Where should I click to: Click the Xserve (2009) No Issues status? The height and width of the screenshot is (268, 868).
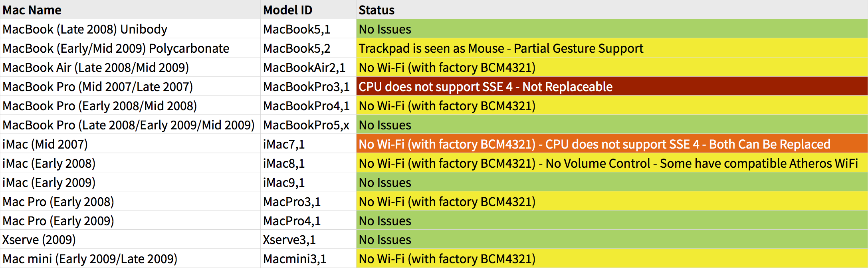coord(385,240)
